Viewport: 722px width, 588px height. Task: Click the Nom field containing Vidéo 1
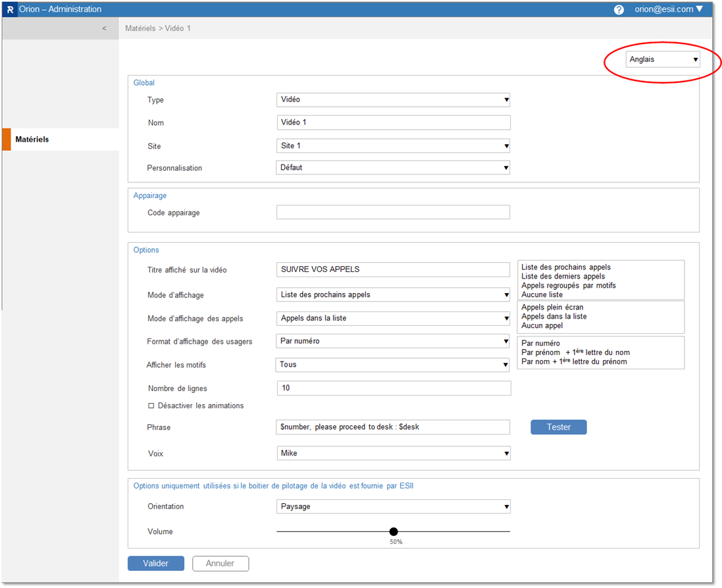[x=393, y=122]
